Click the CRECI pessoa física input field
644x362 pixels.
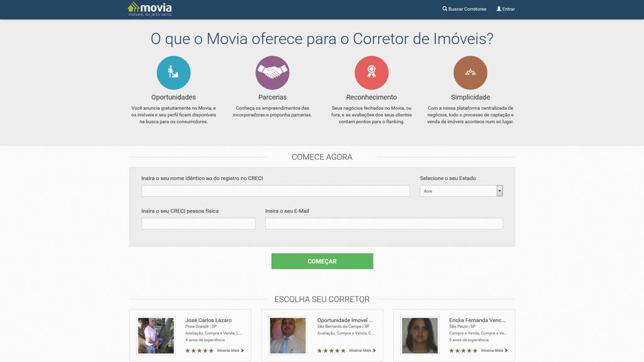tap(198, 224)
